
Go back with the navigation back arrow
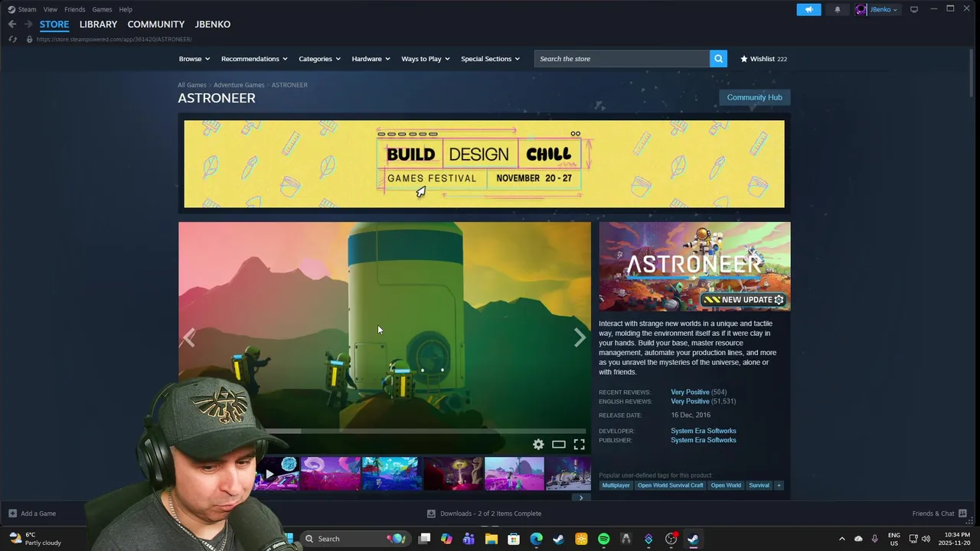(12, 24)
